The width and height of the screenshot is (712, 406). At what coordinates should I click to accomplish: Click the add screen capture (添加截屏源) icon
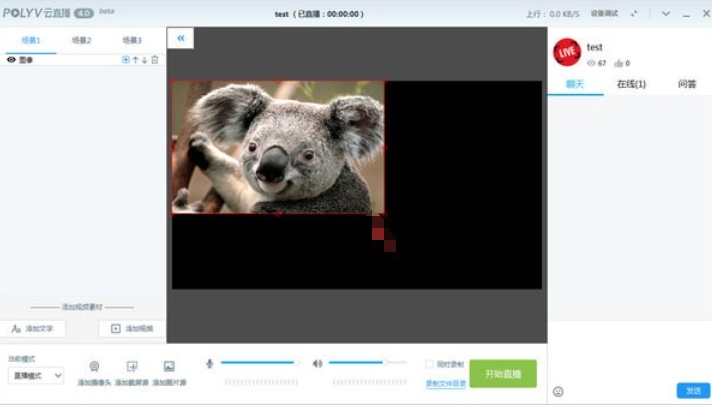click(132, 367)
